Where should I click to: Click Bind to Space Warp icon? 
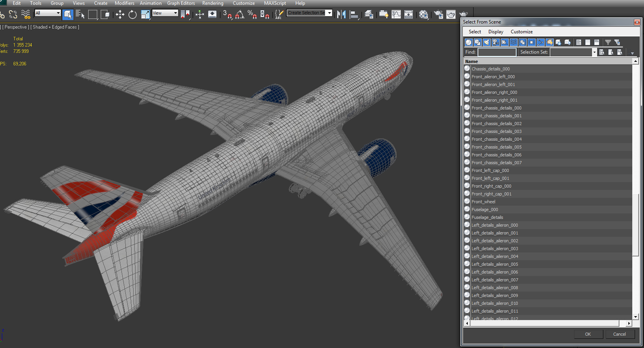[x=26, y=14]
